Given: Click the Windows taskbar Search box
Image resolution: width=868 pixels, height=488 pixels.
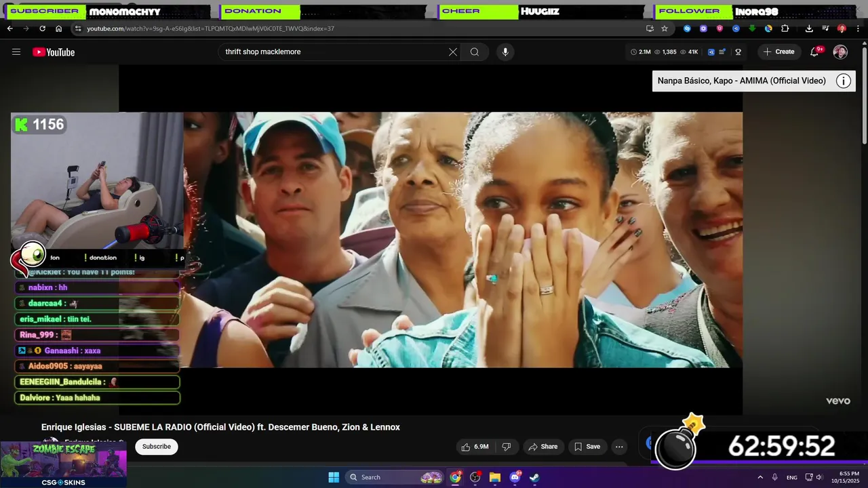Looking at the screenshot, I should (395, 477).
